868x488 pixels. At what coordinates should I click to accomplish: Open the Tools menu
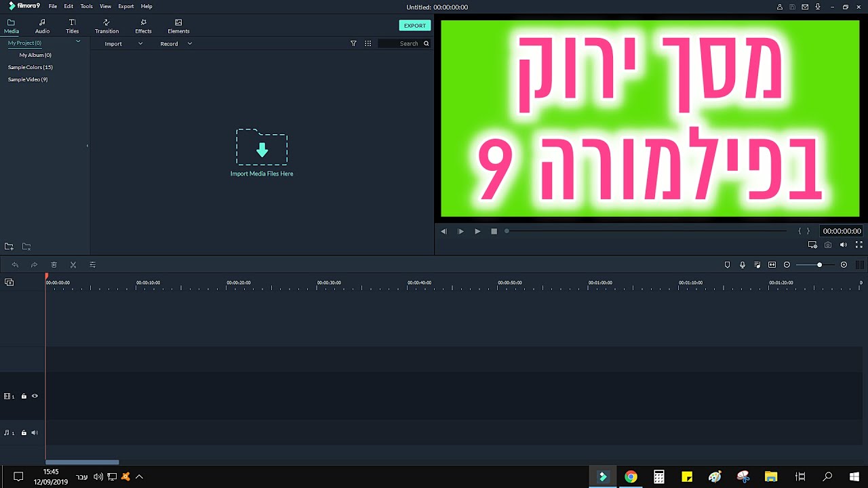point(86,6)
